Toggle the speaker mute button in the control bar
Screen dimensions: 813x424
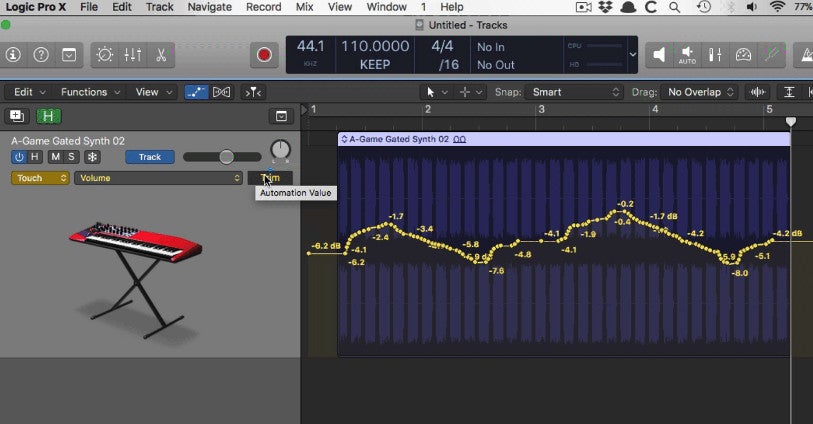tap(658, 54)
